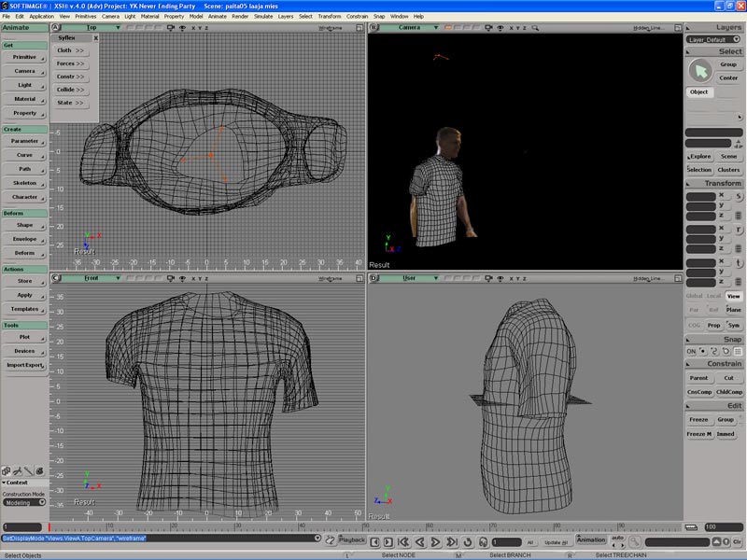Click the snap-to-curve icon in Snap panel
Image resolution: width=747 pixels, height=560 pixels.
pyautogui.click(x=714, y=352)
